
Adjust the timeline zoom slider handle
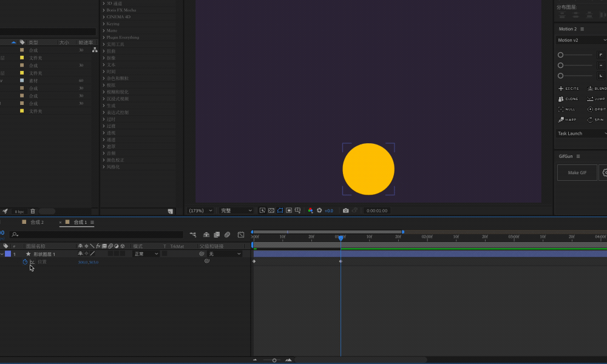pos(274,360)
